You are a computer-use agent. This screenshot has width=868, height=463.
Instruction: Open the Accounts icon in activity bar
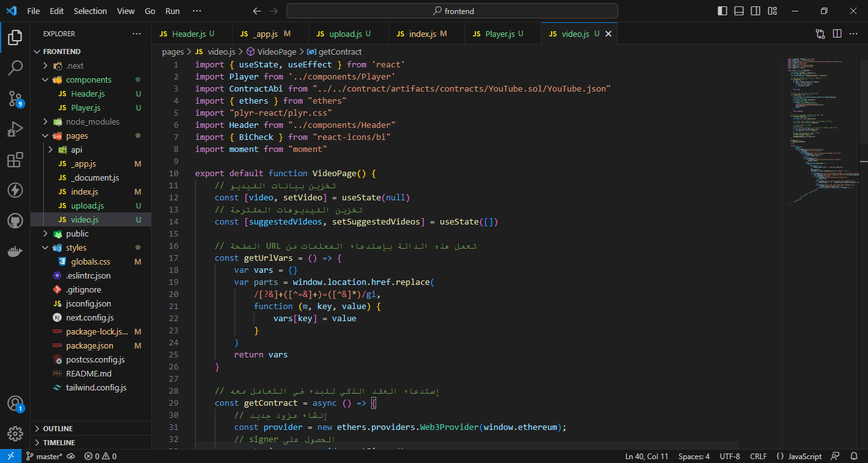click(15, 403)
